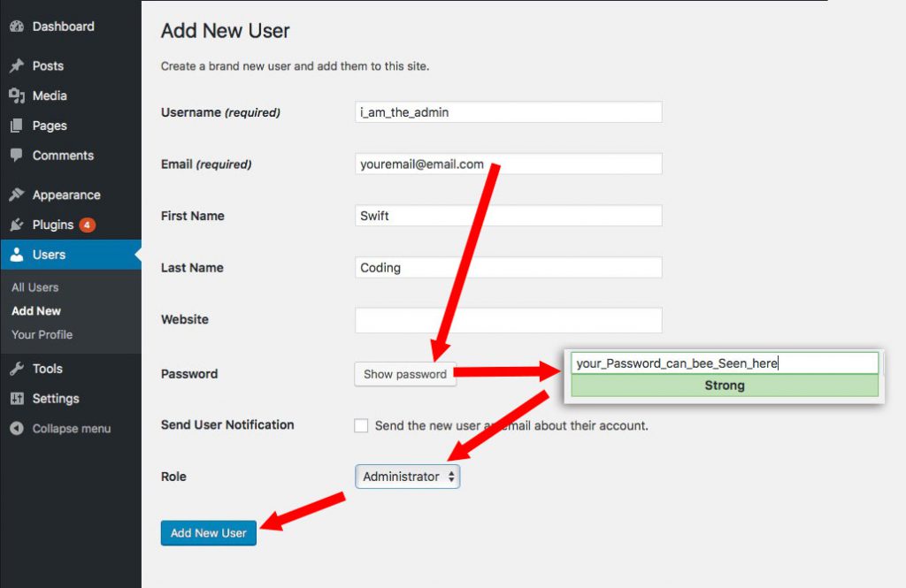The width and height of the screenshot is (906, 588).
Task: Click the Tools wrench icon
Action: point(16,369)
